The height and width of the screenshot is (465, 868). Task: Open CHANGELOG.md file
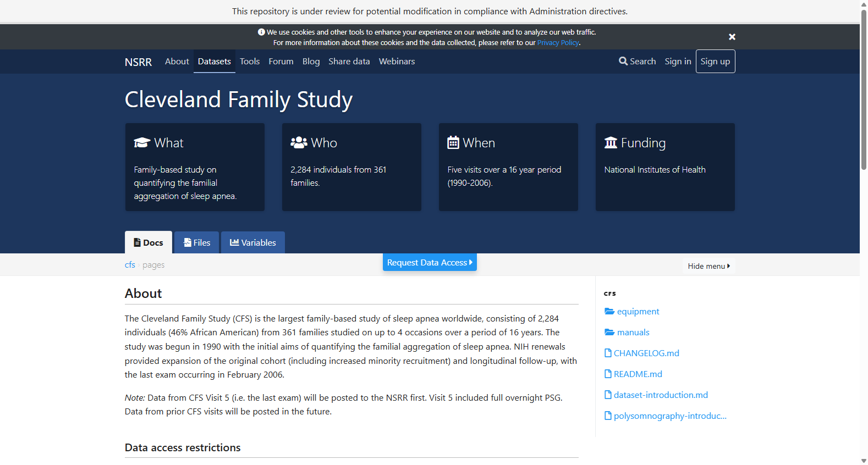[646, 353]
